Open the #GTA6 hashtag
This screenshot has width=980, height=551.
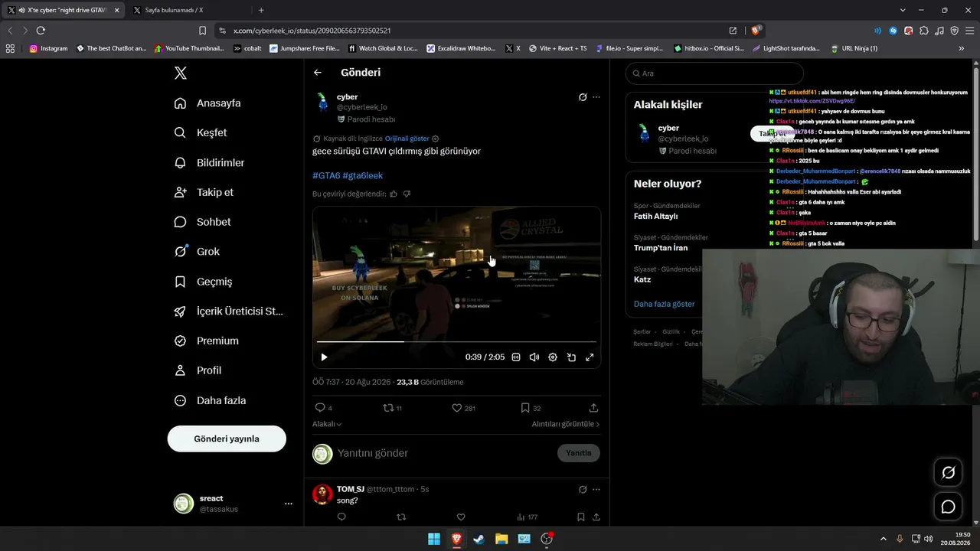point(326,176)
